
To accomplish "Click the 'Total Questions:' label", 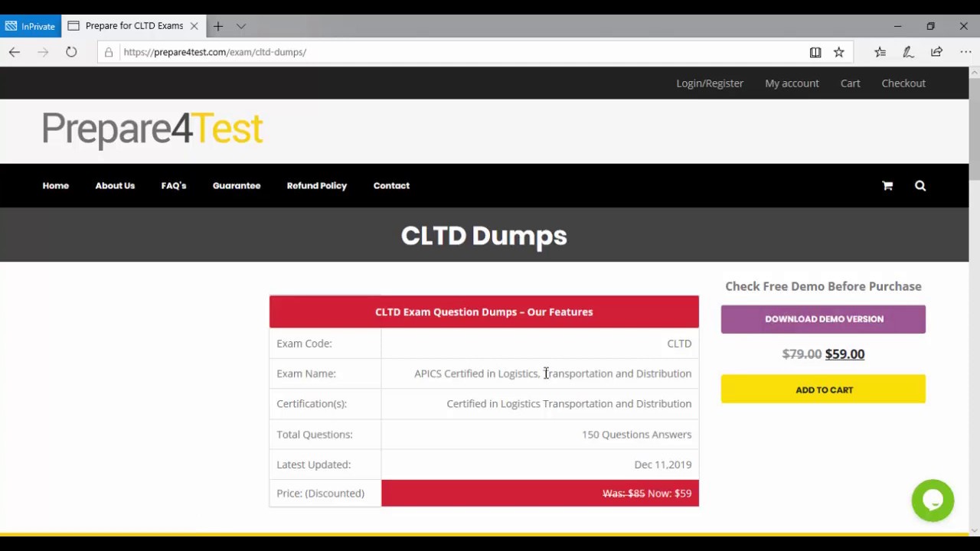I will 315,435.
